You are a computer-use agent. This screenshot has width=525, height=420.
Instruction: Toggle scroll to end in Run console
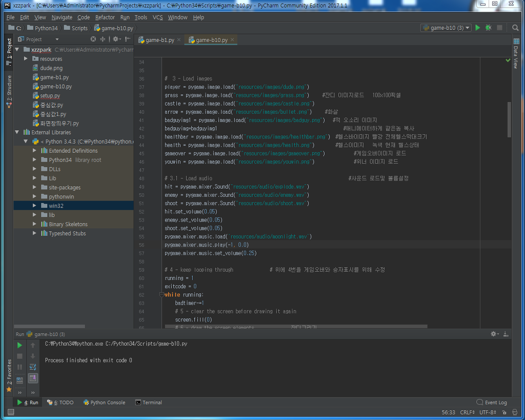[33, 378]
